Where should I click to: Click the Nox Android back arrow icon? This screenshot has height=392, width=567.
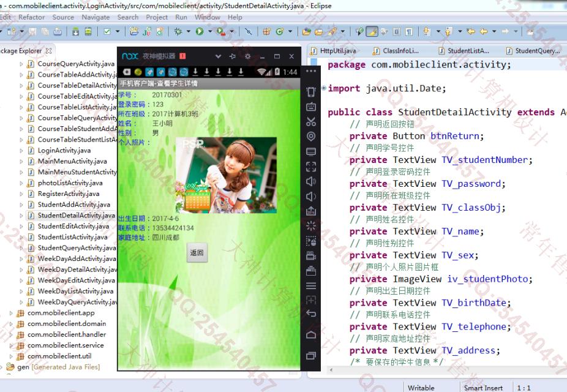pos(311,314)
